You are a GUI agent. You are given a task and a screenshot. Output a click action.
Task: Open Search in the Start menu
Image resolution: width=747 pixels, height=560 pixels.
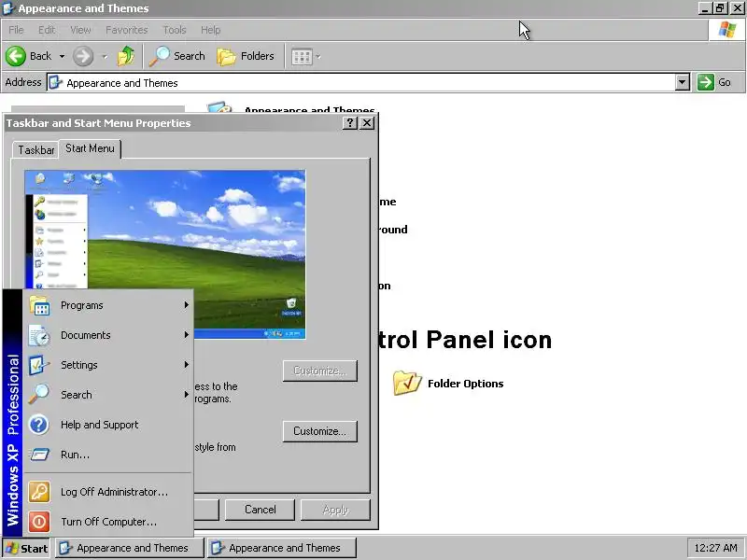[x=108, y=395]
